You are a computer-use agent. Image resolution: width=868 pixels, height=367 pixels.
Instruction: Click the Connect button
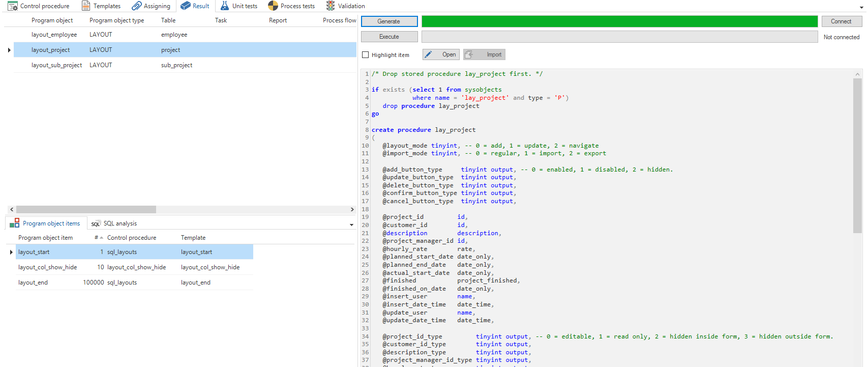click(841, 21)
